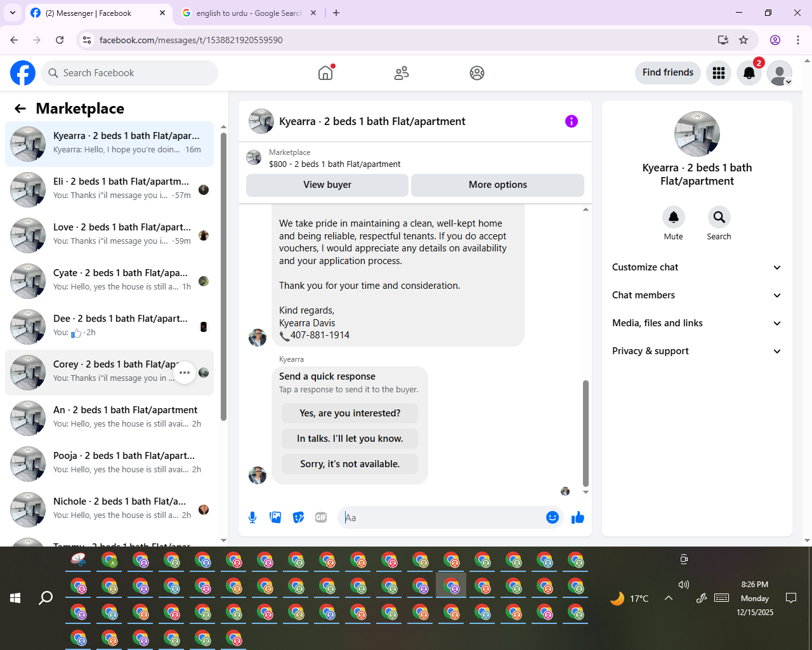Open An conversation in the list
This screenshot has height=650, width=812.
(x=109, y=418)
